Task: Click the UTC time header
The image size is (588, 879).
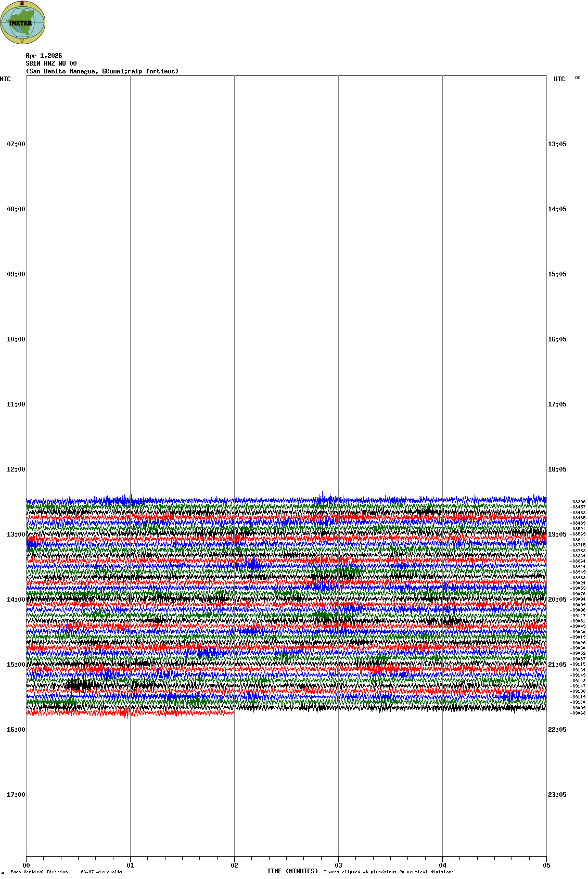Action: [559, 79]
